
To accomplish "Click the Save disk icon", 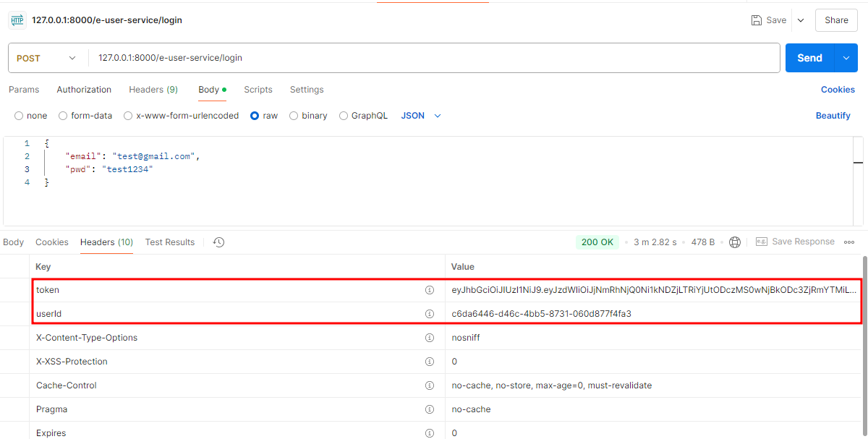I will (757, 20).
